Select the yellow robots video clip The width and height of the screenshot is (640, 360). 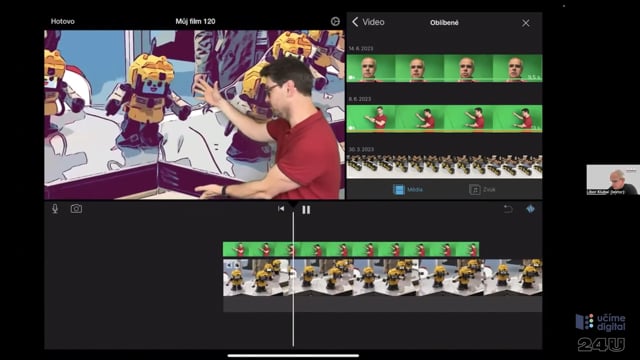coord(444,166)
